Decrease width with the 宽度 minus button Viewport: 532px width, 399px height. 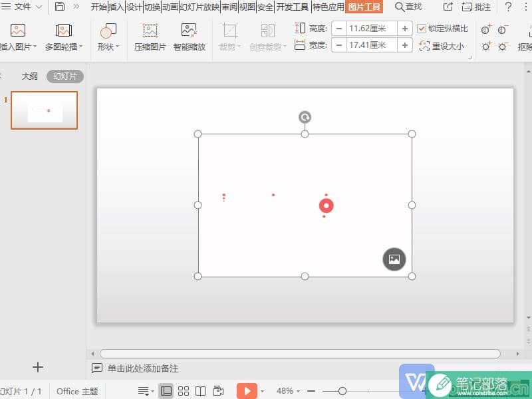click(x=339, y=45)
